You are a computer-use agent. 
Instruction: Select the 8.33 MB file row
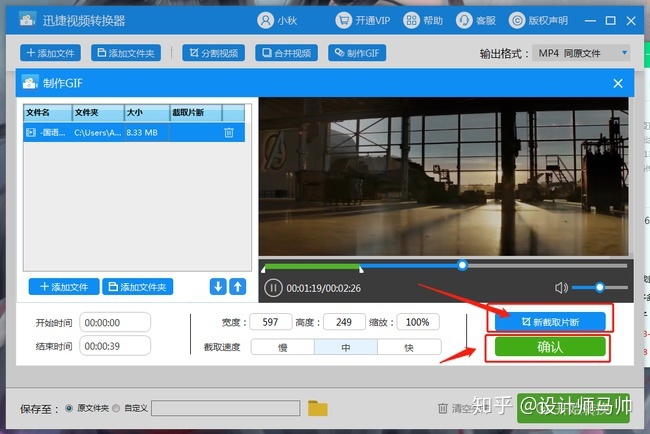click(134, 133)
